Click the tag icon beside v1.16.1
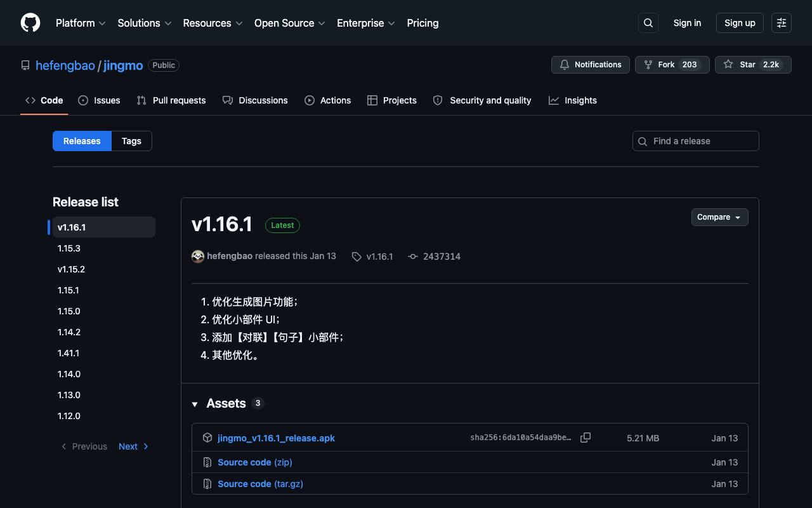 point(357,257)
